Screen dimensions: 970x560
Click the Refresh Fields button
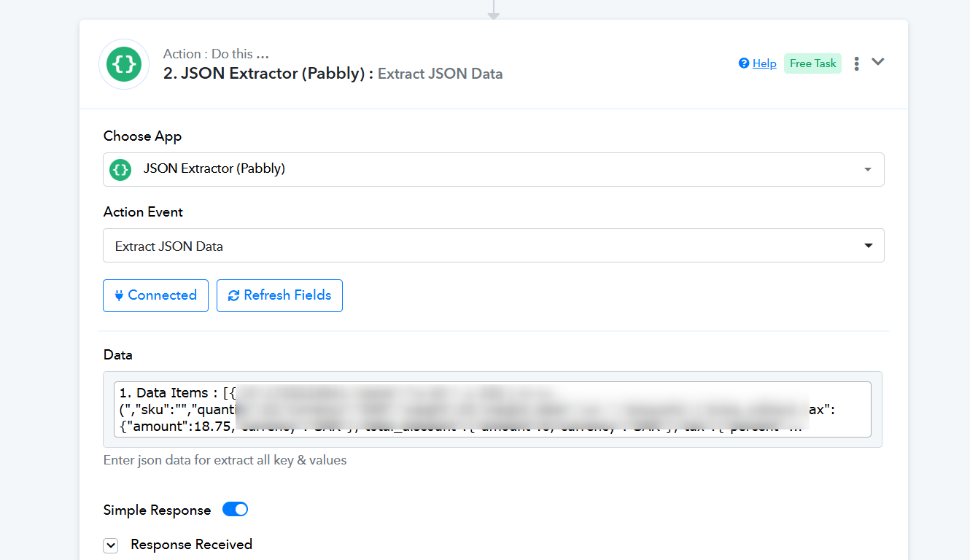tap(279, 295)
